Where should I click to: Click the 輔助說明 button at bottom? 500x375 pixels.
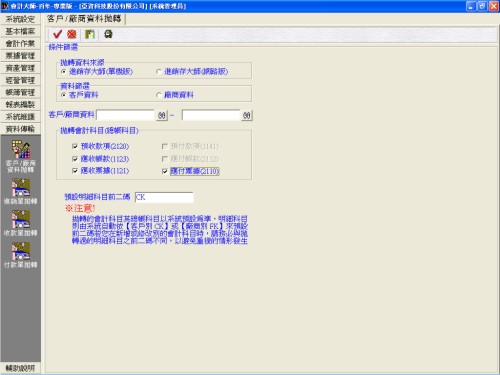[x=20, y=368]
